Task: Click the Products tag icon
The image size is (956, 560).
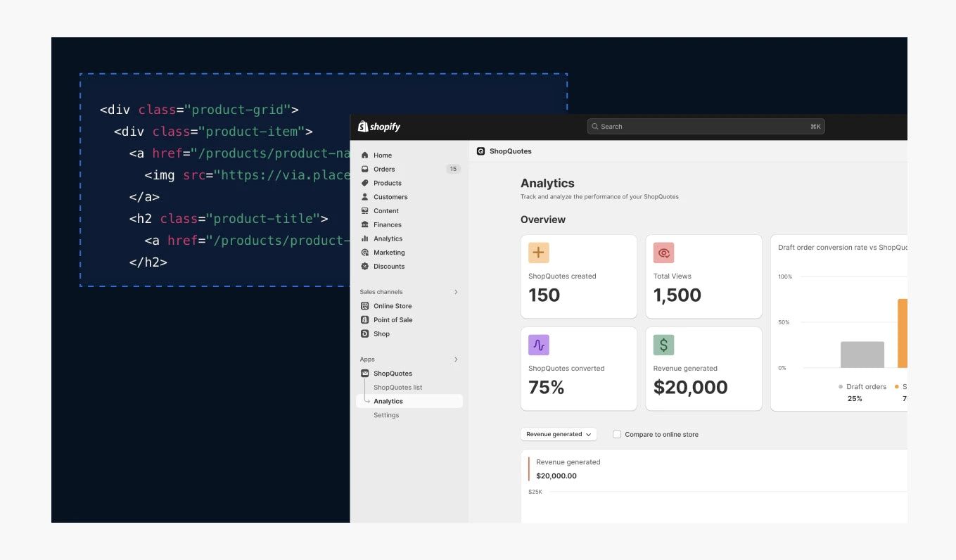Action: coord(364,183)
